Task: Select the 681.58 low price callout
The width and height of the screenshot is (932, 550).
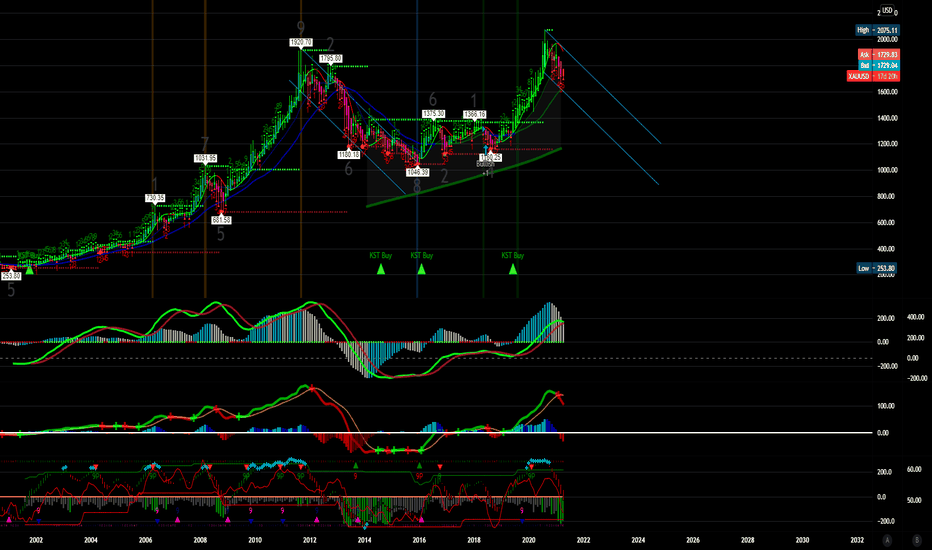Action: [221, 220]
